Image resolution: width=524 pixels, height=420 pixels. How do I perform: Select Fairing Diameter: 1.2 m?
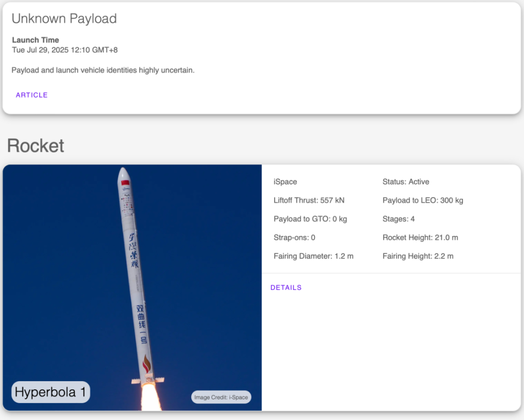click(313, 256)
